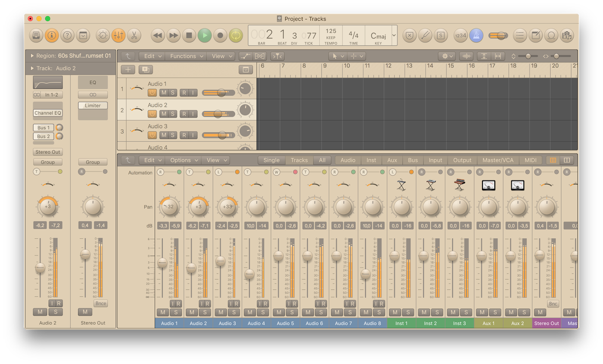
Task: Toggle power button on Audio 1 track
Action: [152, 93]
